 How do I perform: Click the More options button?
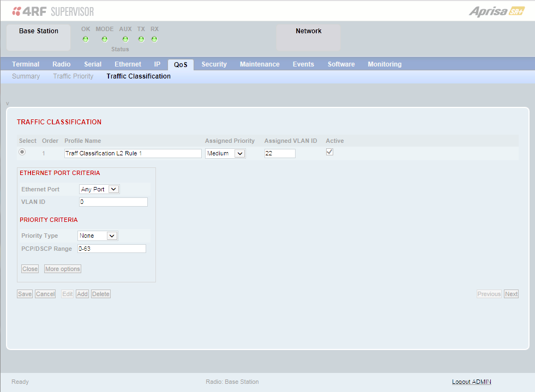[63, 269]
